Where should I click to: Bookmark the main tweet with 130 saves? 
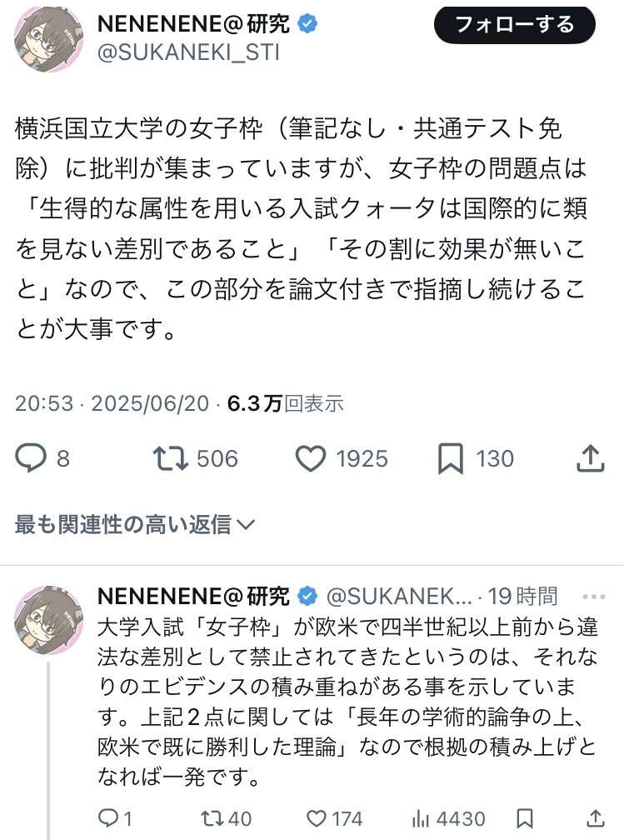pos(451,457)
